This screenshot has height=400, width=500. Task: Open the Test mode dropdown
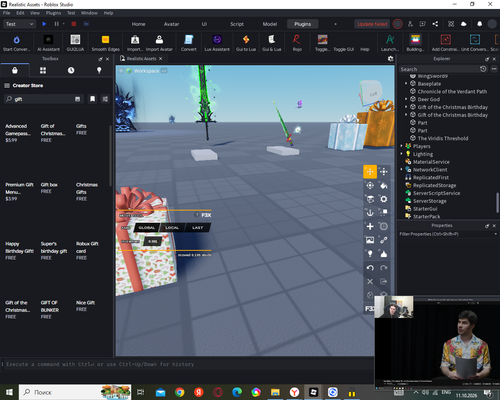click(x=19, y=24)
